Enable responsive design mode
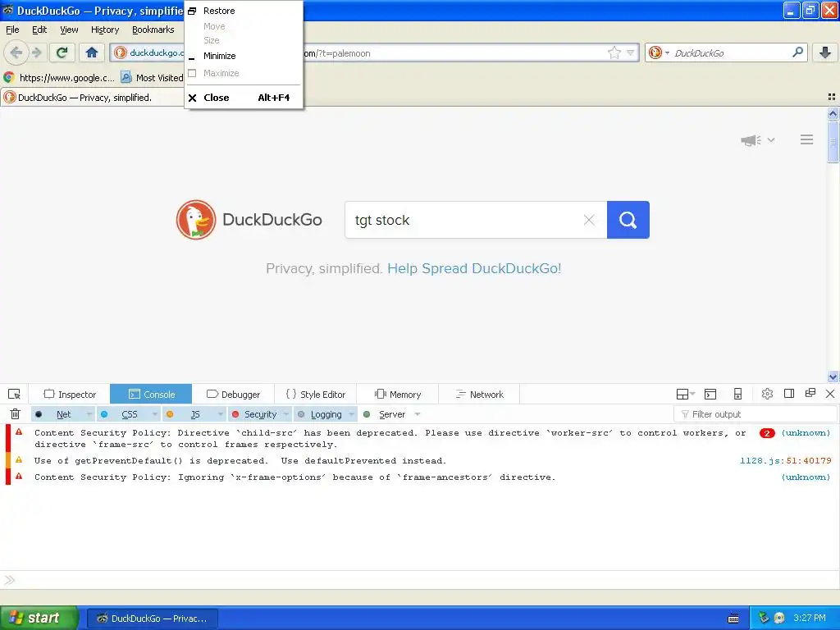 click(737, 395)
